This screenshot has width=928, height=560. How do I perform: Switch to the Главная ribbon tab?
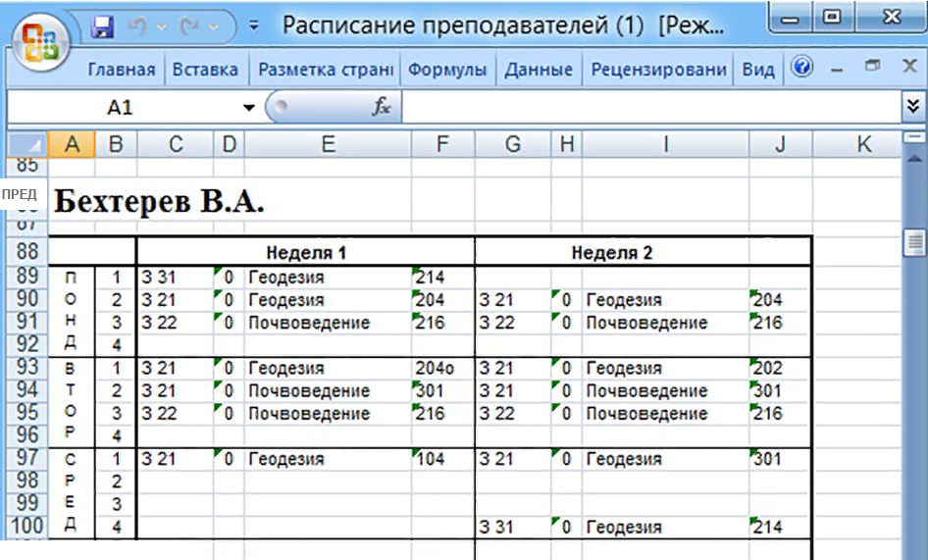click(122, 70)
